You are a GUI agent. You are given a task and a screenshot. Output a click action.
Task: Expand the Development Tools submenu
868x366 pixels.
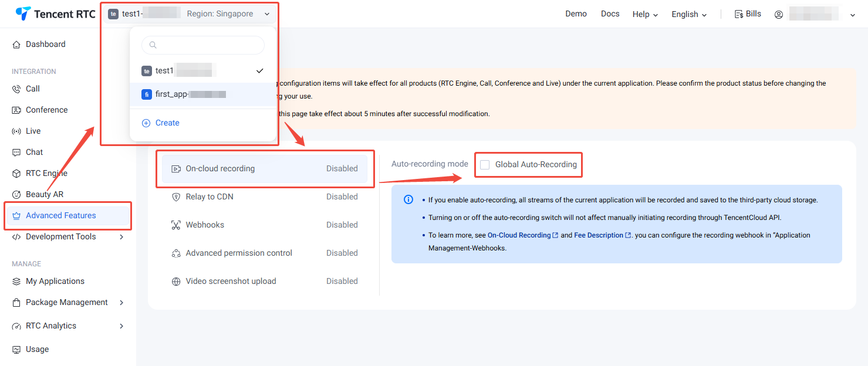(x=121, y=237)
